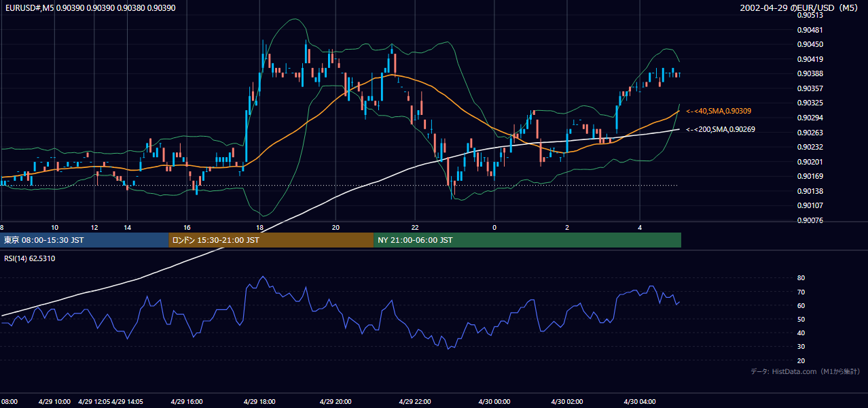Click hour label 16 on the price chart axis
868x408 pixels.
187,227
